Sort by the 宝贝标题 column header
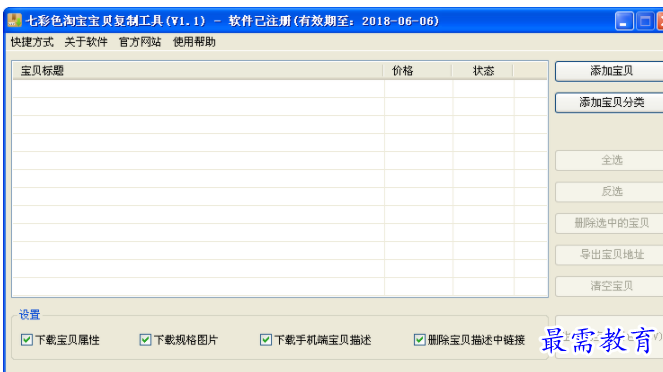Viewport: 663px width, 372px height. click(198, 71)
